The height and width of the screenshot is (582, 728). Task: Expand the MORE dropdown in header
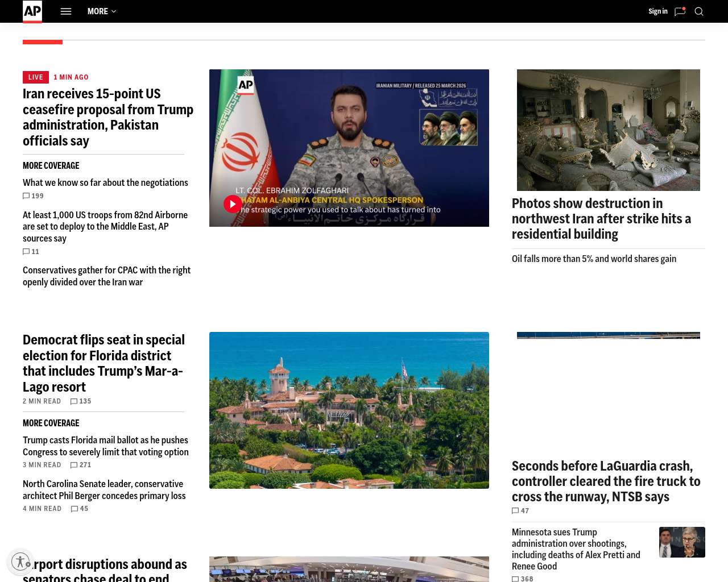pyautogui.click(x=102, y=11)
